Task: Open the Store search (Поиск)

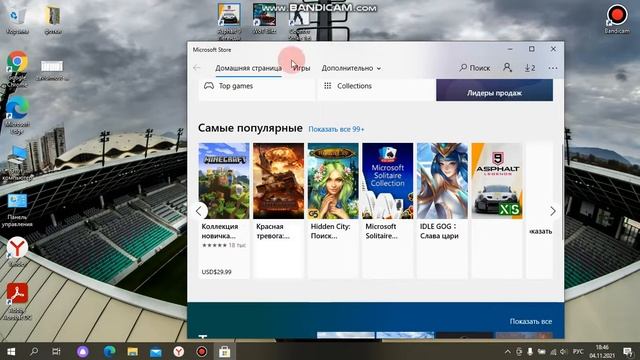Action: click(475, 68)
